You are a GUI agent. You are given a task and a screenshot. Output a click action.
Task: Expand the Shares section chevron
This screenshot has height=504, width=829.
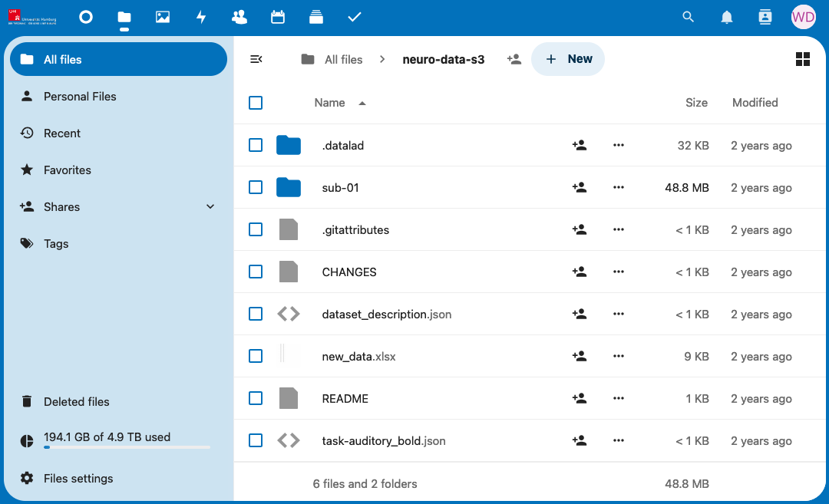point(210,207)
